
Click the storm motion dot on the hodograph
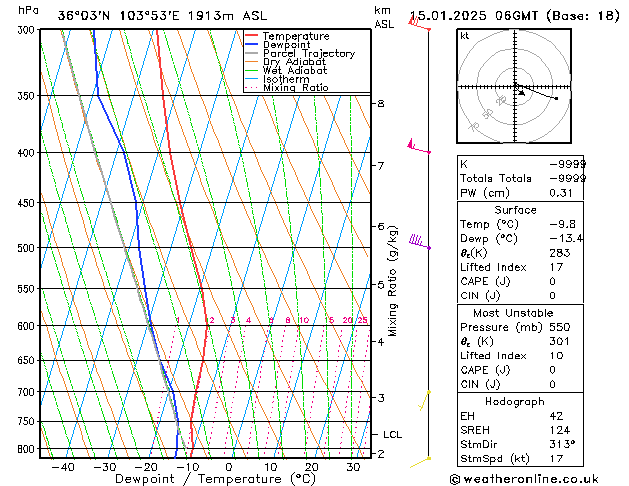point(556,98)
